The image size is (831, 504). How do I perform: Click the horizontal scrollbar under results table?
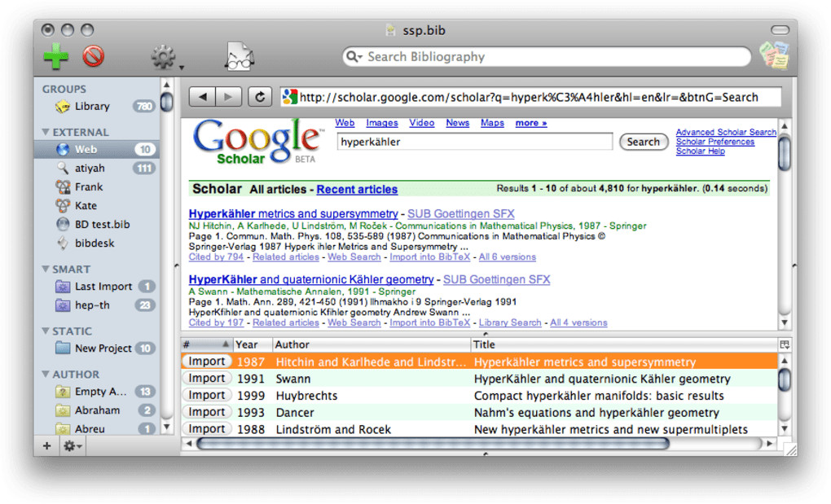pos(433,444)
